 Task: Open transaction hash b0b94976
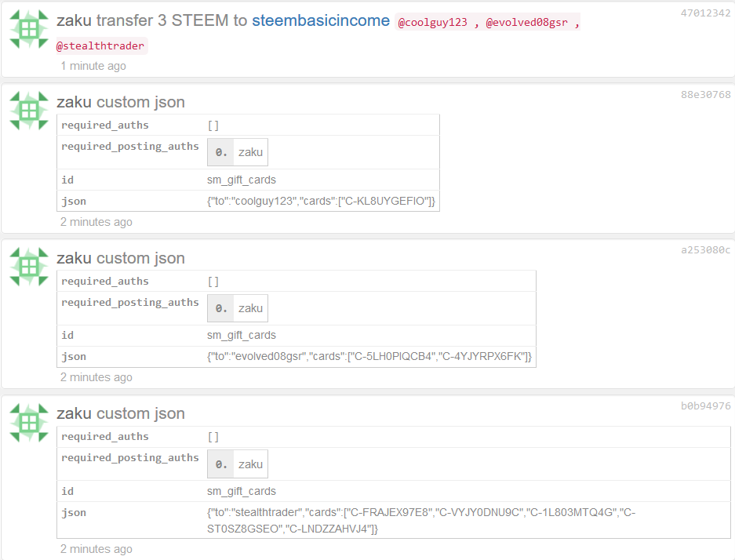[x=705, y=405]
